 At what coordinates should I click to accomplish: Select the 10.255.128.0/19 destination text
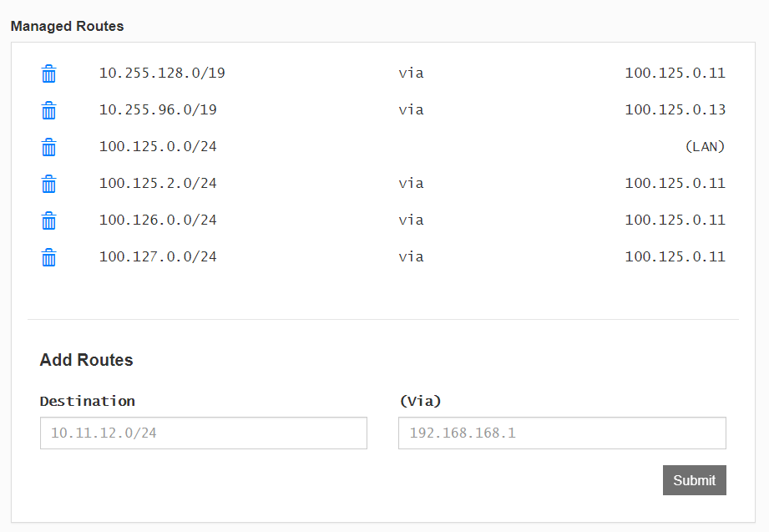162,73
